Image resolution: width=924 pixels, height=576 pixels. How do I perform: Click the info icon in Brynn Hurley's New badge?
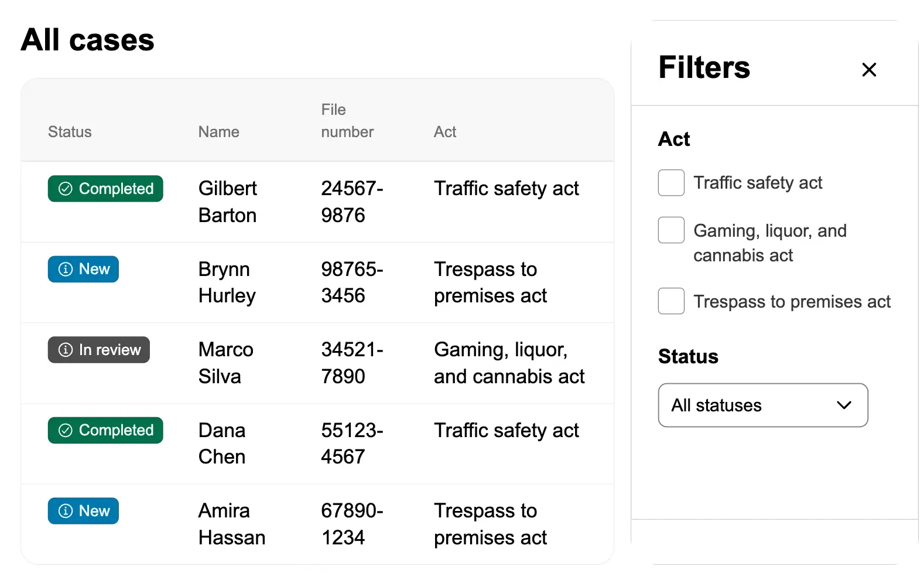66,270
